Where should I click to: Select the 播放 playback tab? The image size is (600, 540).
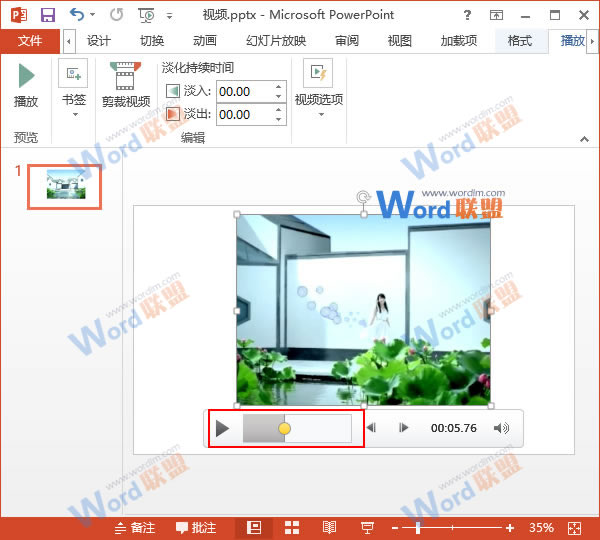572,41
